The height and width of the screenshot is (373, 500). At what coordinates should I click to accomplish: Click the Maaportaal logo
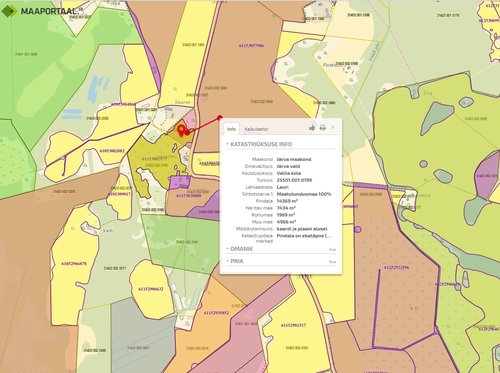pyautogui.click(x=40, y=11)
